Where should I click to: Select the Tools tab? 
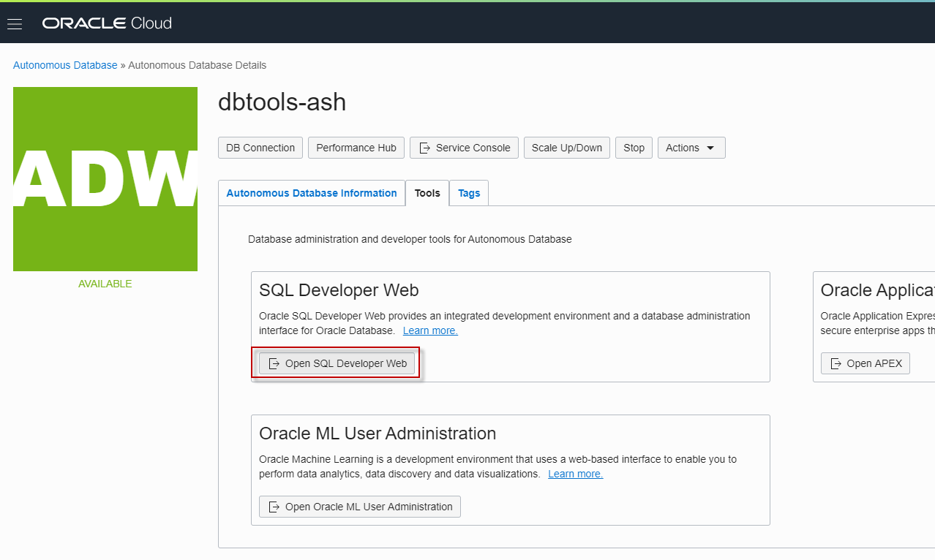point(427,193)
